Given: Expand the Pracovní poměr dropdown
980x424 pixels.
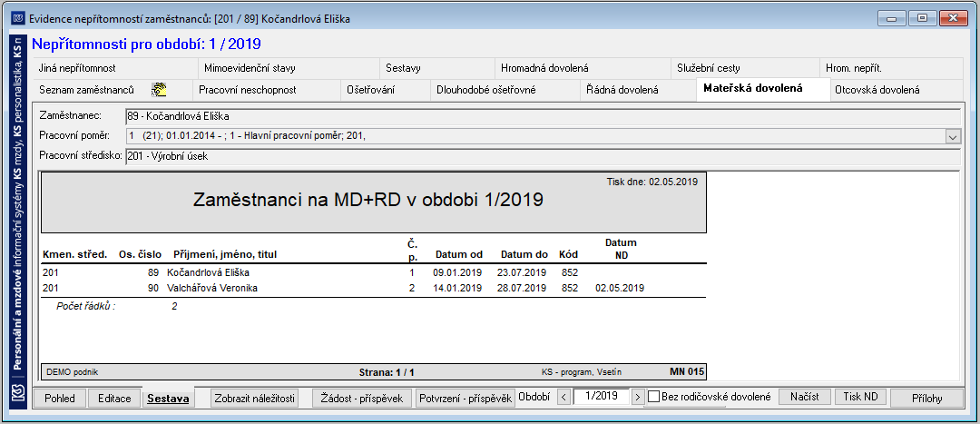Looking at the screenshot, I should 953,136.
